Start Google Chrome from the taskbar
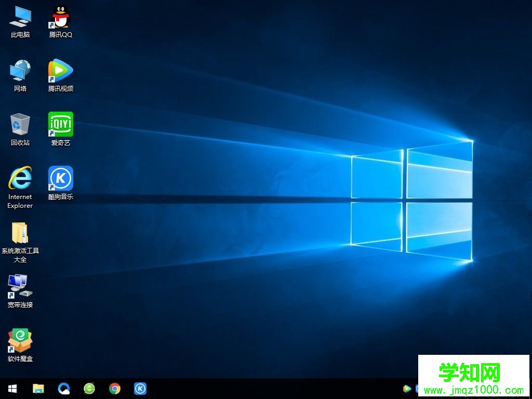 (114, 389)
